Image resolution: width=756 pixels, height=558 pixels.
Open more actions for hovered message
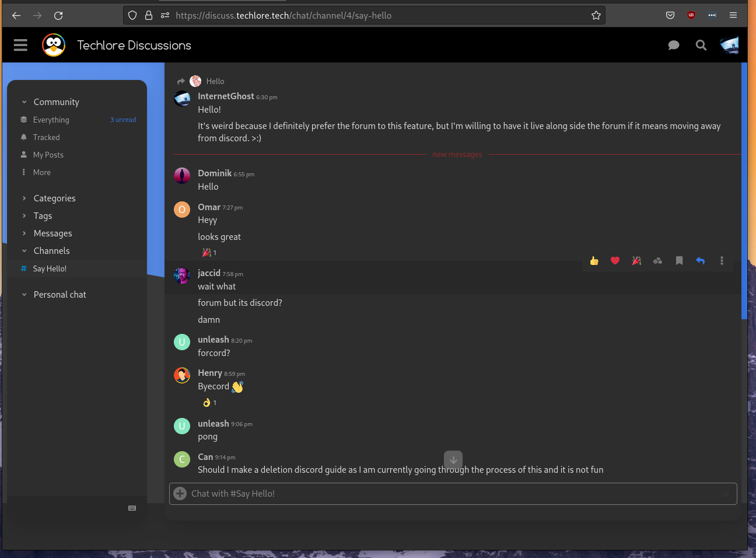[x=722, y=261]
